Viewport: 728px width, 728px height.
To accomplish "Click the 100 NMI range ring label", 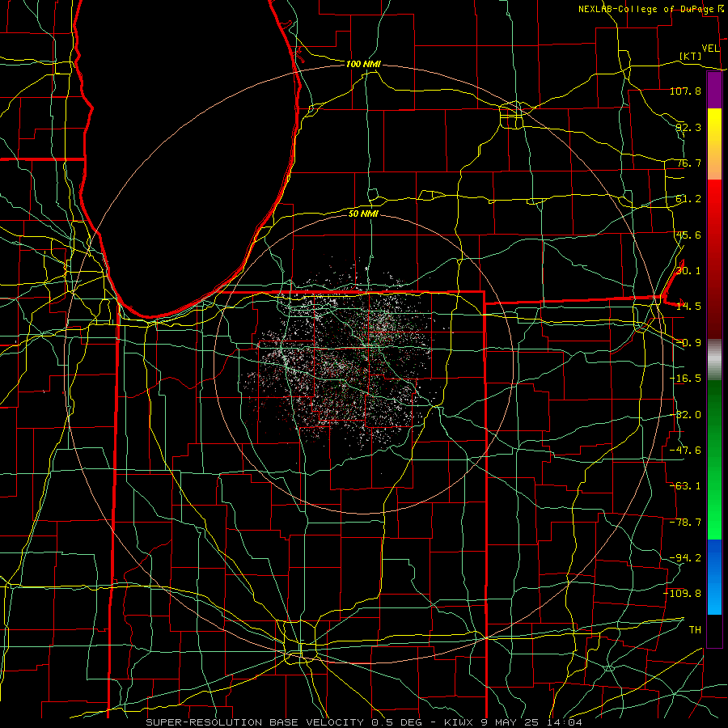I will [x=363, y=64].
